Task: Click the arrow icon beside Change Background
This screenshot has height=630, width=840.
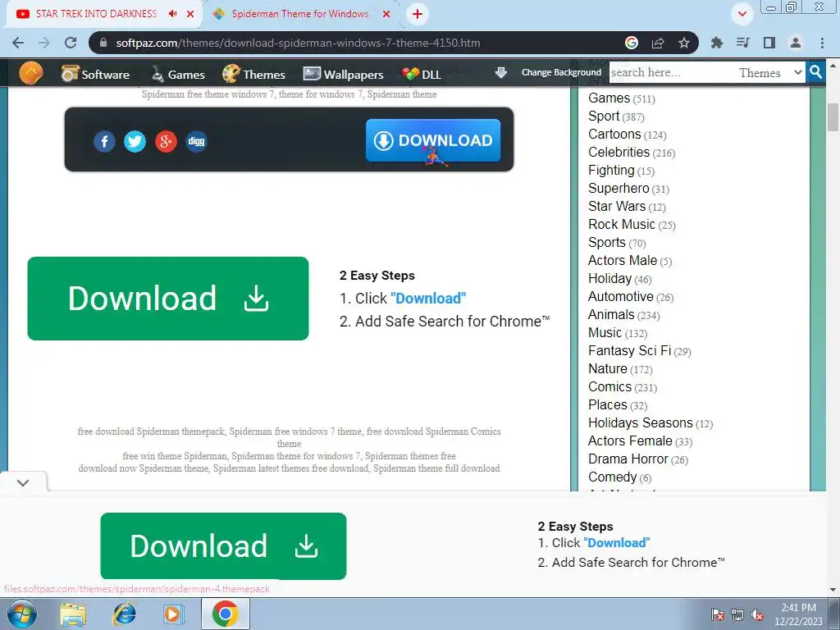Action: pos(501,72)
